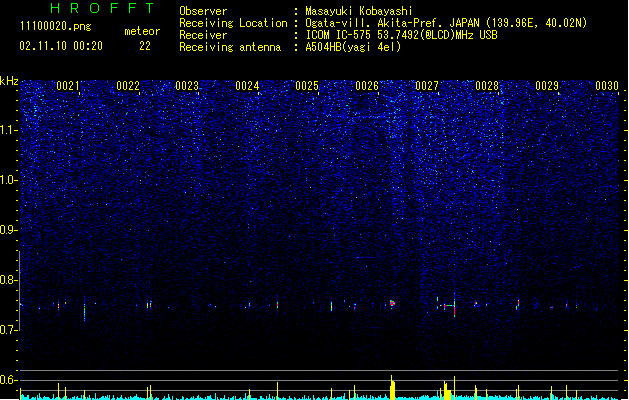This screenshot has height=400, width=629.
Task: Click the 0.8 kHz axis label
Action: pos(8,280)
